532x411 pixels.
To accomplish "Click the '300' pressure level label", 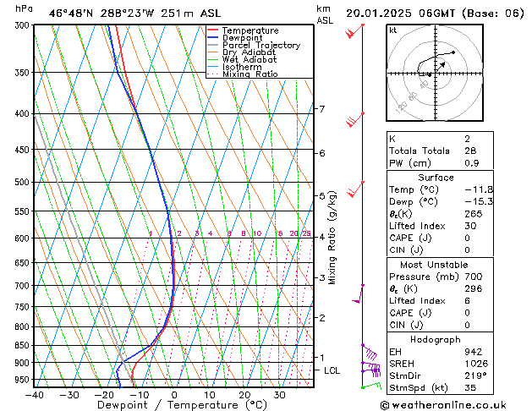I will pos(24,25).
